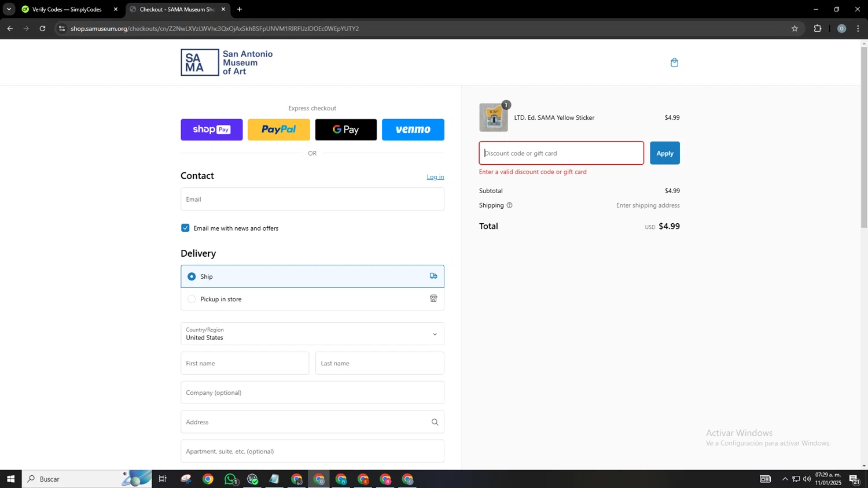Open the tab search dropdown arrow
The height and width of the screenshot is (488, 868).
tap(9, 9)
